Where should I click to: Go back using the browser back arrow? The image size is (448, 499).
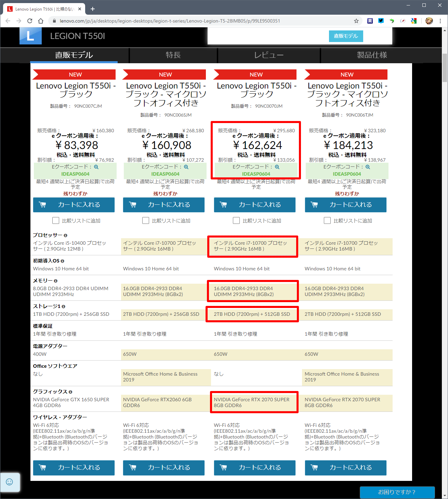pyautogui.click(x=8, y=21)
